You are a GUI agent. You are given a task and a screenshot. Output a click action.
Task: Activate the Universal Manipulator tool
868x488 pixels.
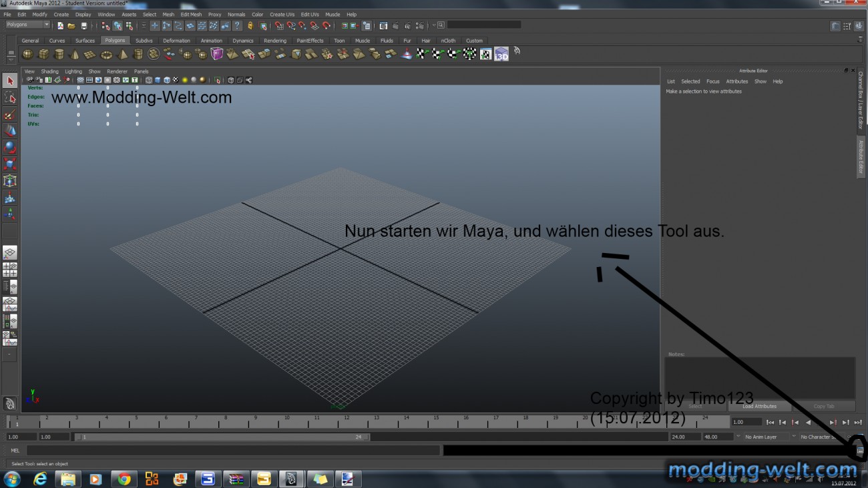coord(9,181)
